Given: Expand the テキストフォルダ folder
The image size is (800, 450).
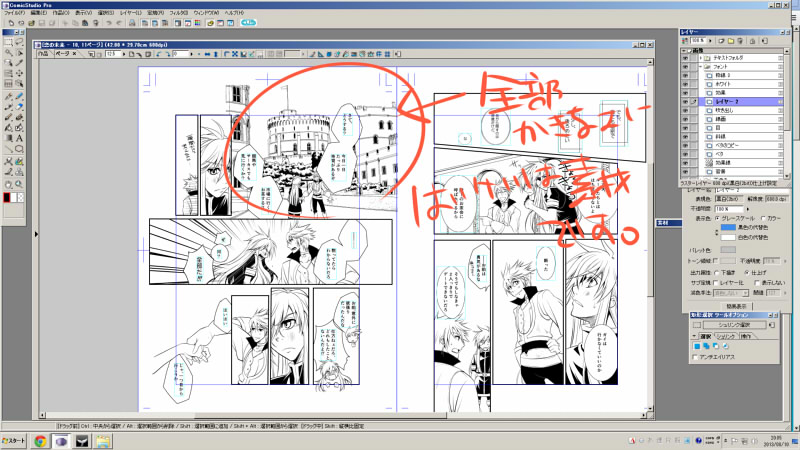Looking at the screenshot, I should [701, 58].
